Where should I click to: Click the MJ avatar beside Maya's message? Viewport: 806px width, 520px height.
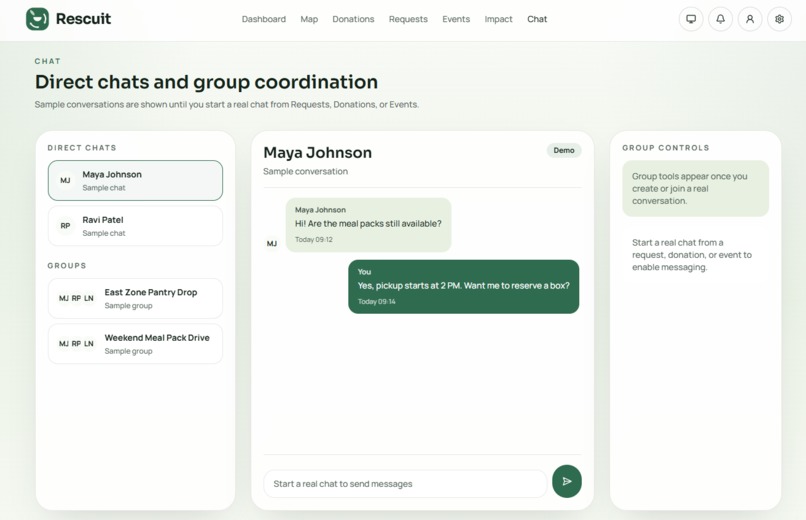pyautogui.click(x=271, y=244)
